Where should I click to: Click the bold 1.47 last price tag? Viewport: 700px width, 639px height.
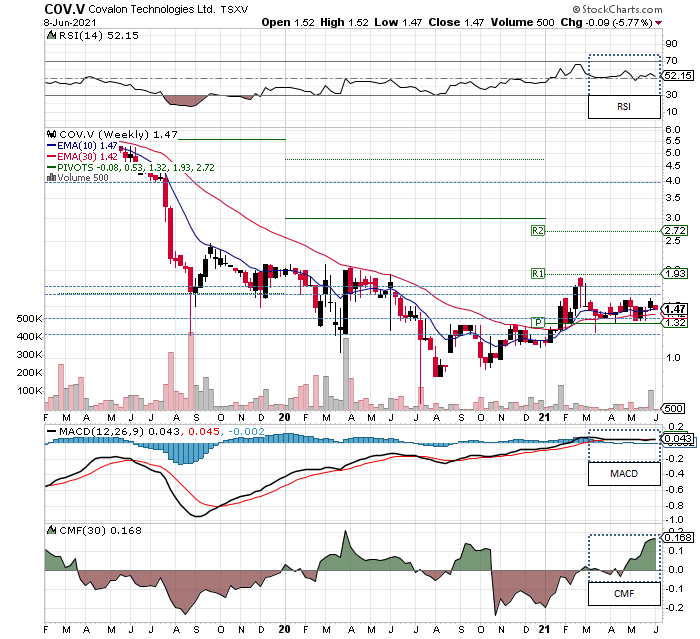pos(675,309)
